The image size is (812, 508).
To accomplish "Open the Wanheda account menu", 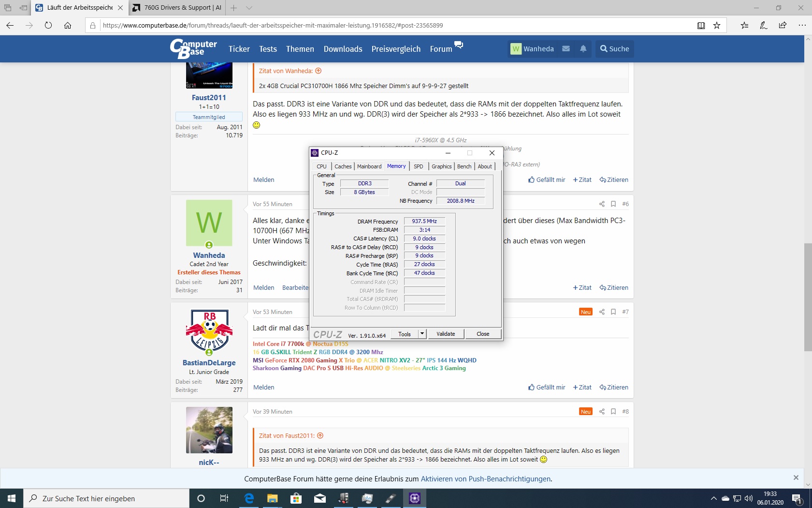I will (532, 49).
